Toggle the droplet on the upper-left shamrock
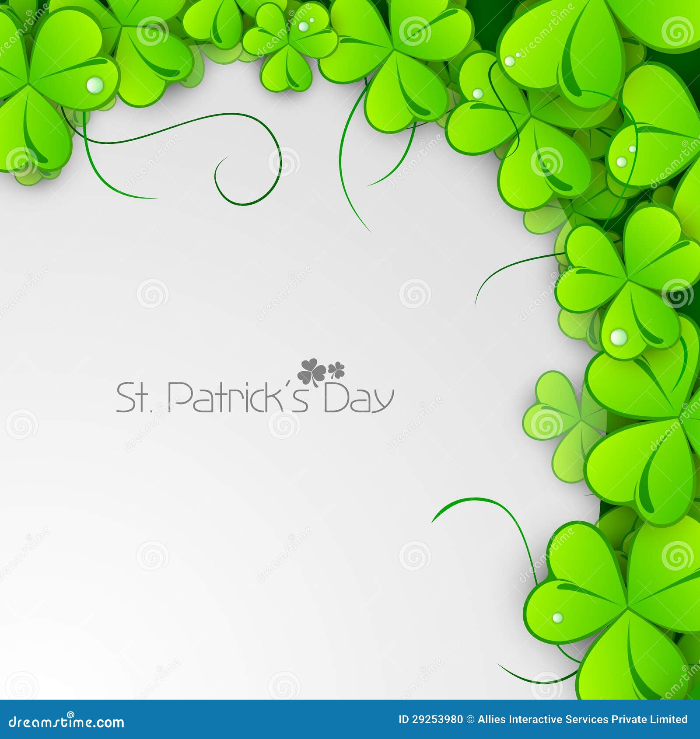 [94, 84]
